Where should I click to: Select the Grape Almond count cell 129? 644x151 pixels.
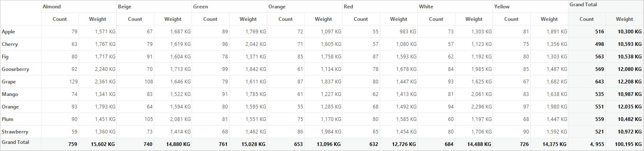[60, 82]
